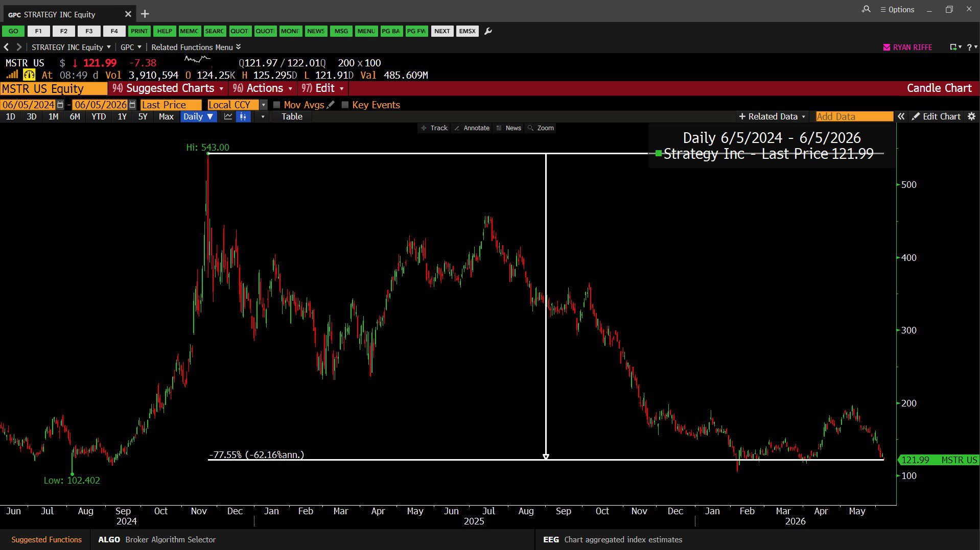This screenshot has height=550, width=980.
Task: Click the PRINT key
Action: click(139, 31)
